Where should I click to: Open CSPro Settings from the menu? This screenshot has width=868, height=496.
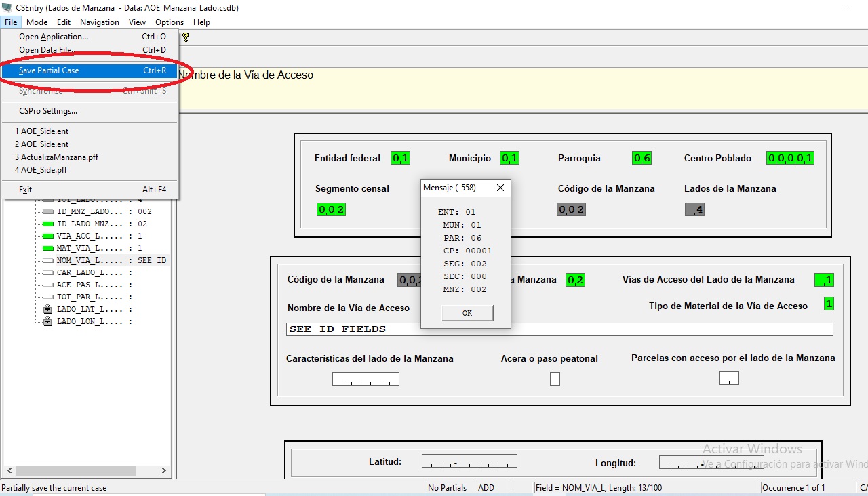click(x=90, y=111)
